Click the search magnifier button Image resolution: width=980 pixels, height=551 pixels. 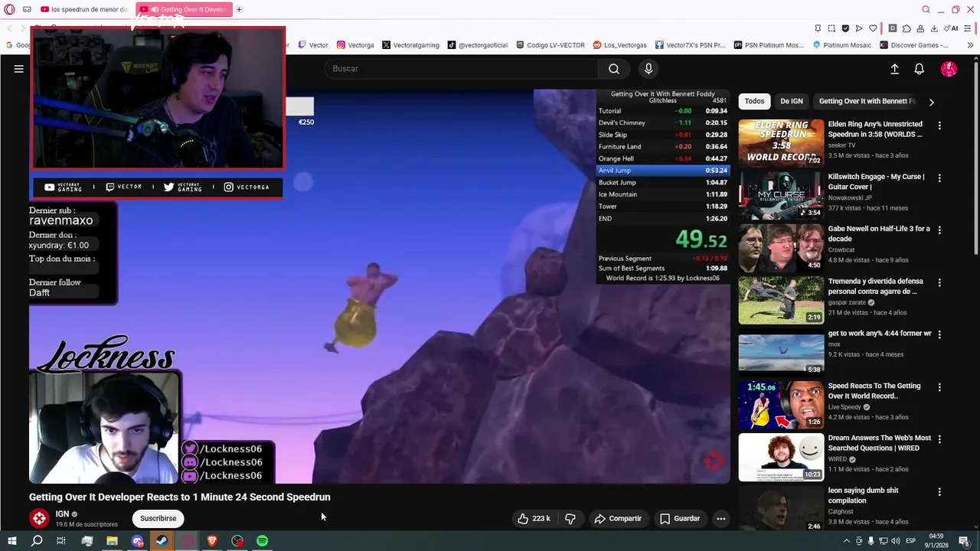[613, 69]
